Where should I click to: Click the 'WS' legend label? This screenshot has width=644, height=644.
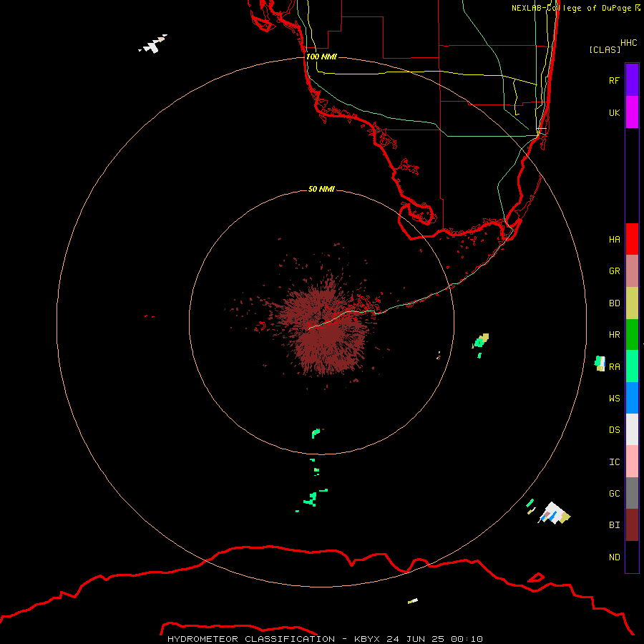[x=614, y=398]
